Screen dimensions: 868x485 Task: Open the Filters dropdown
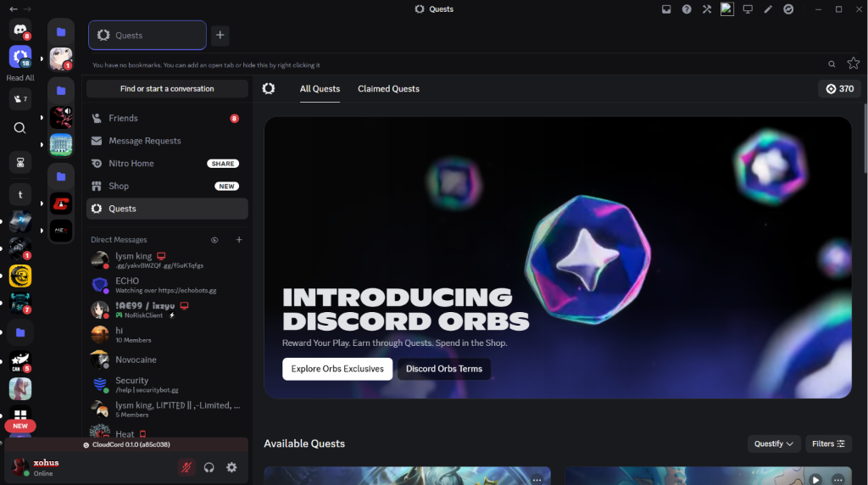pyautogui.click(x=828, y=443)
